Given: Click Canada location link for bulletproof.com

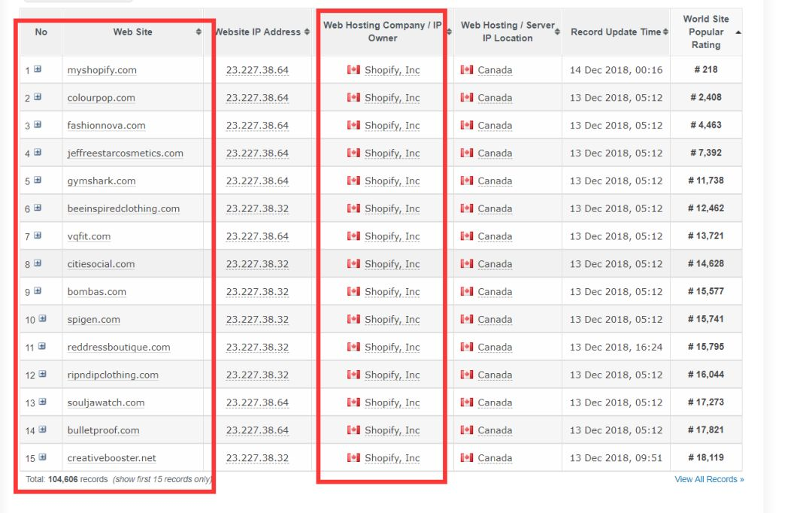Looking at the screenshot, I should pos(495,430).
